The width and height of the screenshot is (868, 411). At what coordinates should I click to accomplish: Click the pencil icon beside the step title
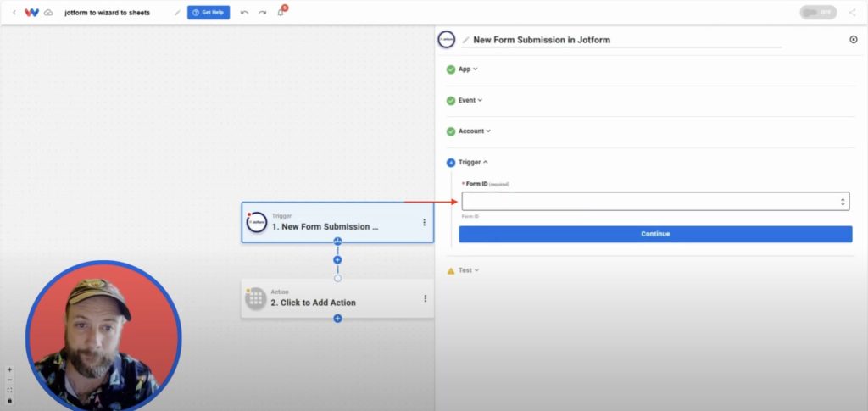click(x=465, y=40)
